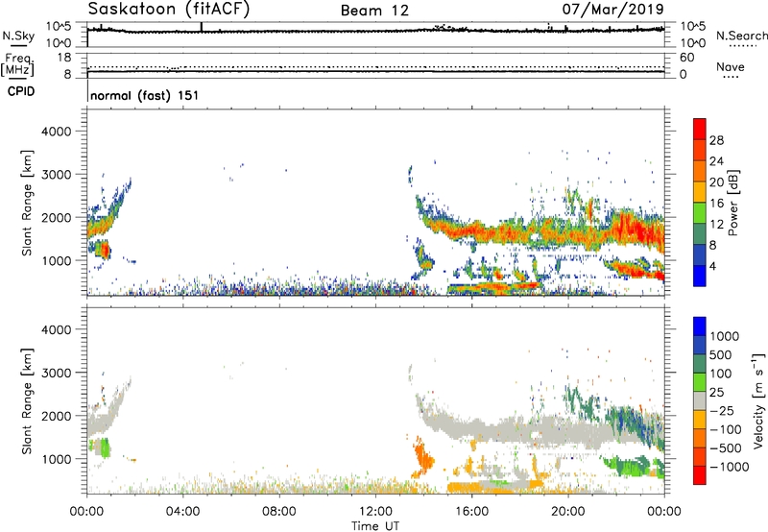Click the "Nave" legend label
This screenshot has width=768, height=532.
click(x=731, y=66)
